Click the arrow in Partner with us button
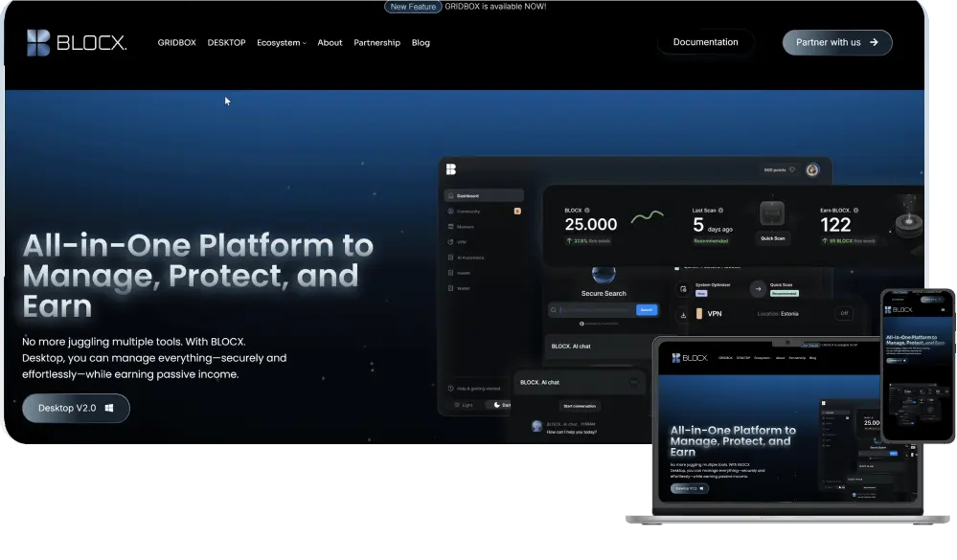Viewport: 957px width, 560px height. (874, 42)
